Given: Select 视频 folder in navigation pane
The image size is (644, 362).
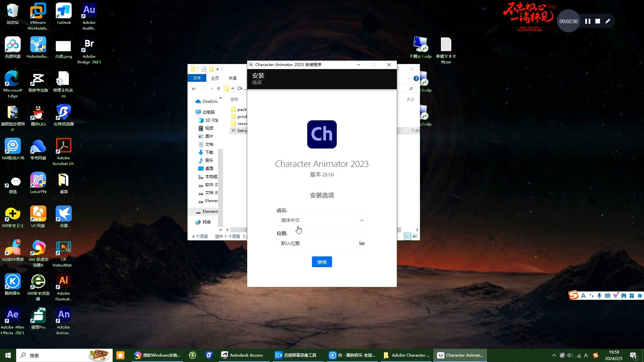Looking at the screenshot, I should click(206, 128).
